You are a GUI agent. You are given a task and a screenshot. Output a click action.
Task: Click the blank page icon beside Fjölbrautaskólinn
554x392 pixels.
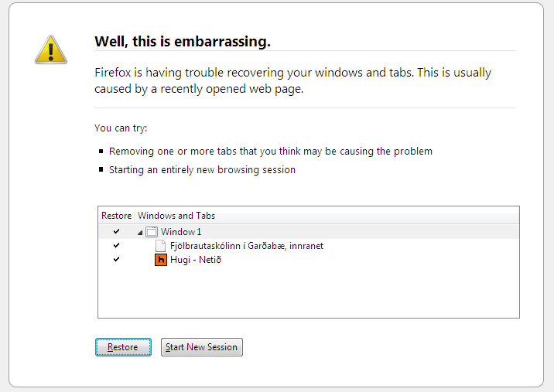coord(160,246)
